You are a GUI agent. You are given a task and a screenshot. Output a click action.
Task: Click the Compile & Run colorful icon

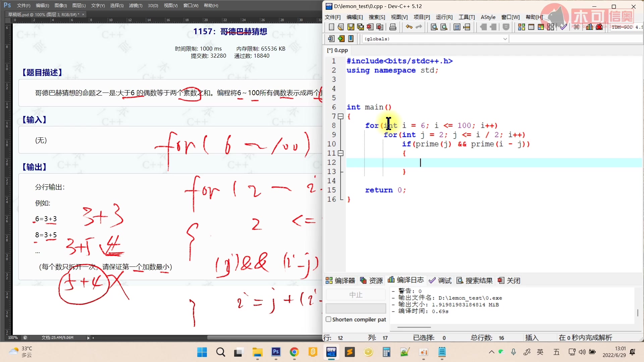coord(541,27)
